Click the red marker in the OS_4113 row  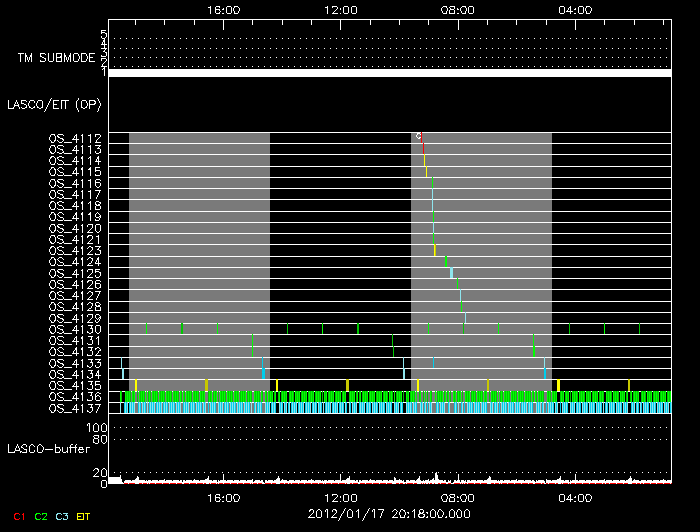pos(423,148)
